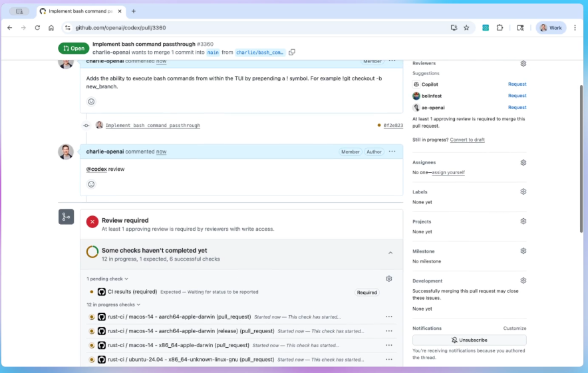The image size is (588, 373).
Task: Bookmark this page with the star icon
Action: pyautogui.click(x=466, y=28)
